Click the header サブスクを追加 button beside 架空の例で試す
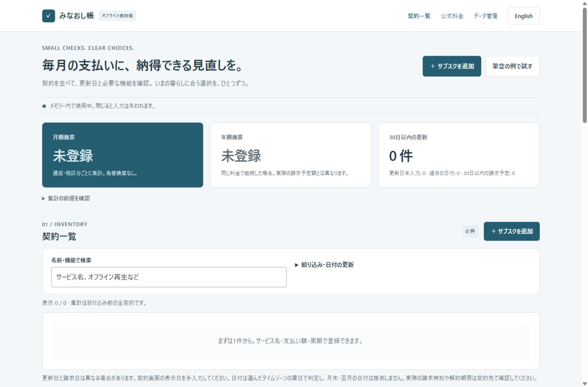This screenshot has width=588, height=387. pos(452,66)
